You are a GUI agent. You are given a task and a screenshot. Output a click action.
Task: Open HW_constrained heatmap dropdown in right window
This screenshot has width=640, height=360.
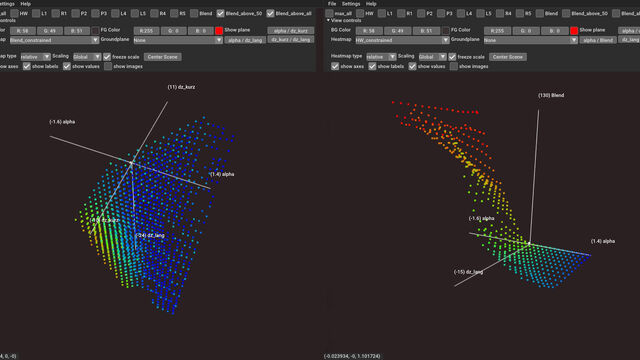(x=402, y=40)
